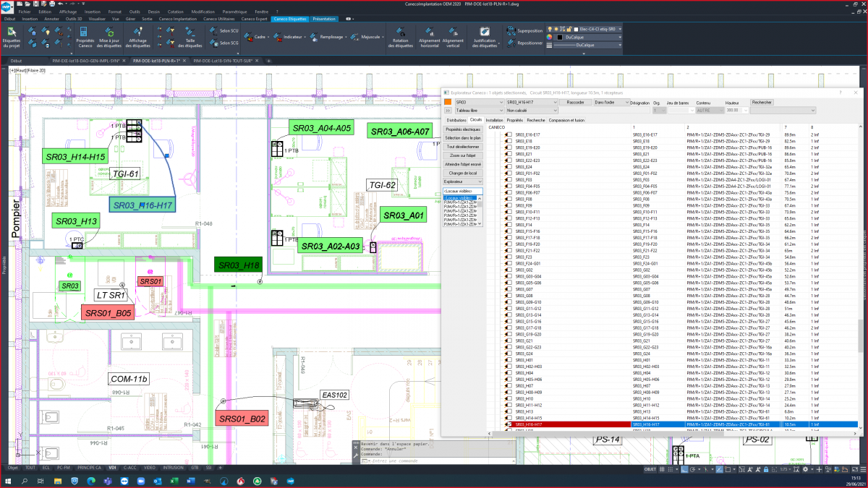Click the Rechercher button
Image resolution: width=868 pixels, height=488 pixels.
pyautogui.click(x=762, y=103)
